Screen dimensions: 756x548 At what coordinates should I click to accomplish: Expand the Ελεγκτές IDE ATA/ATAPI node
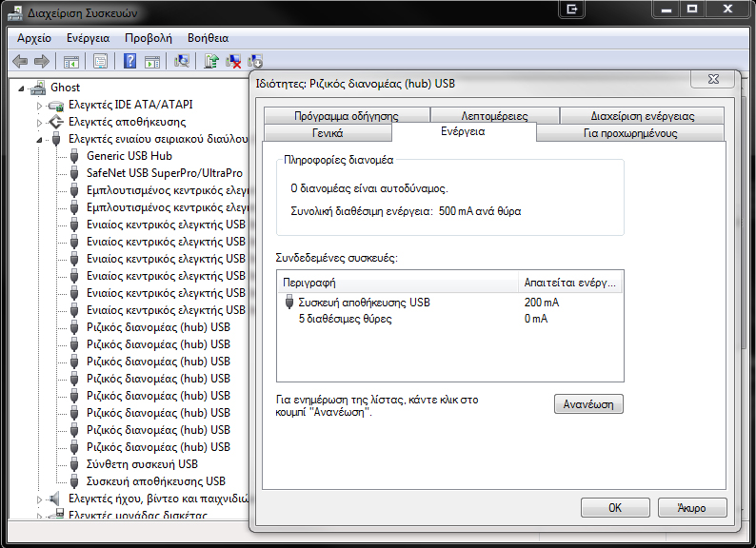click(41, 105)
